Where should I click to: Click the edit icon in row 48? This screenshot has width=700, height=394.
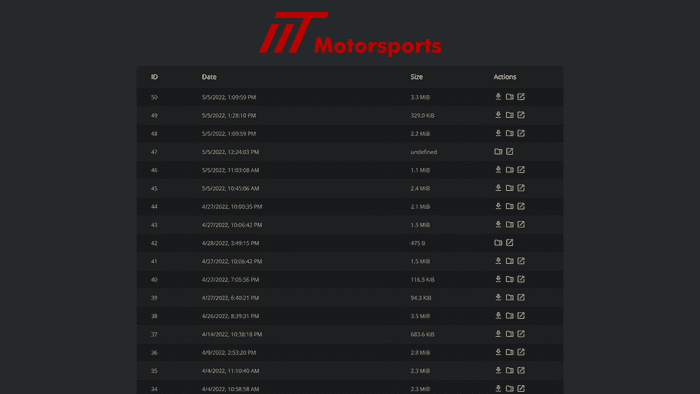coord(521,133)
